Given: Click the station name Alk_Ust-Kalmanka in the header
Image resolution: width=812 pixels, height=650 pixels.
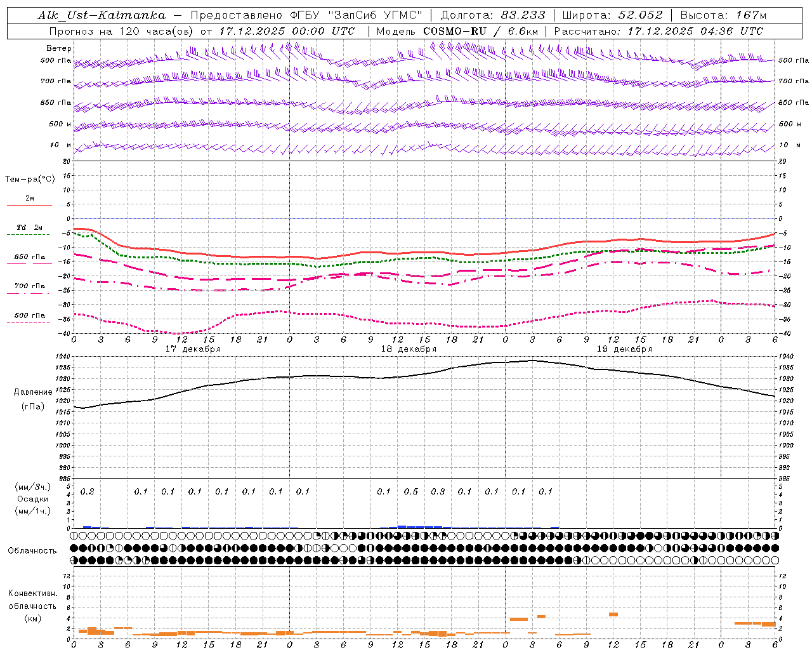Looking at the screenshot, I should tap(101, 15).
